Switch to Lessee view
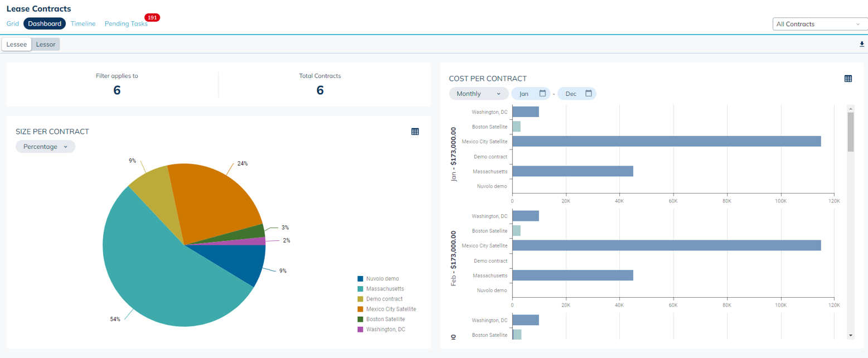Screen dimensions: 868x358 (17, 45)
